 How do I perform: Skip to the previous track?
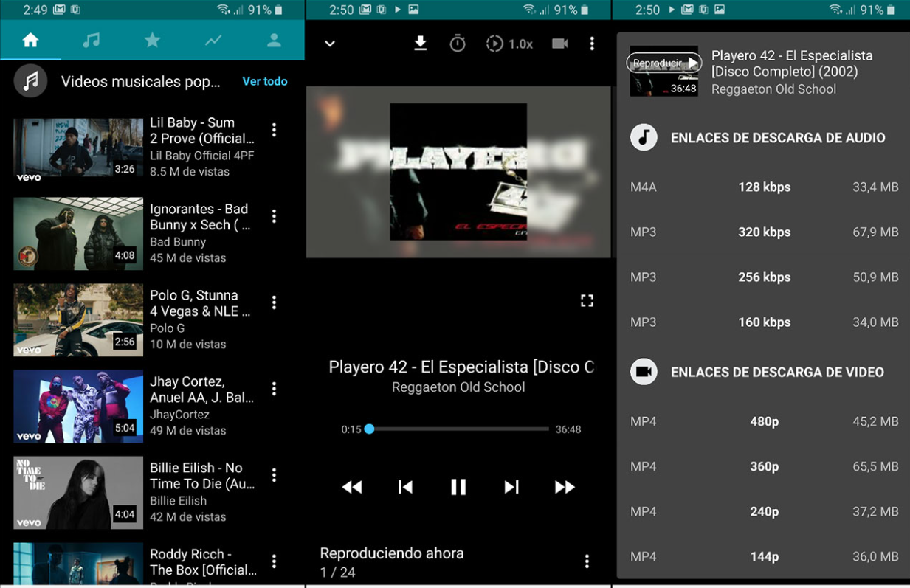click(405, 487)
